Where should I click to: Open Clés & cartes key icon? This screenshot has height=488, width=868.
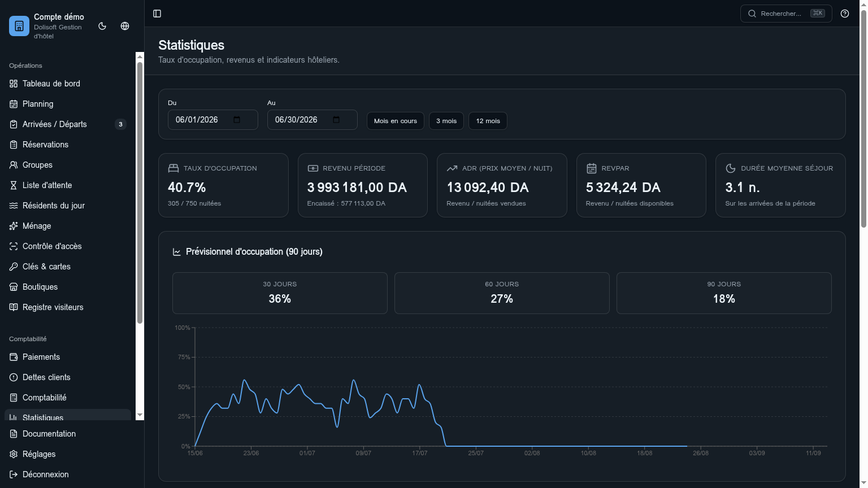pyautogui.click(x=14, y=267)
